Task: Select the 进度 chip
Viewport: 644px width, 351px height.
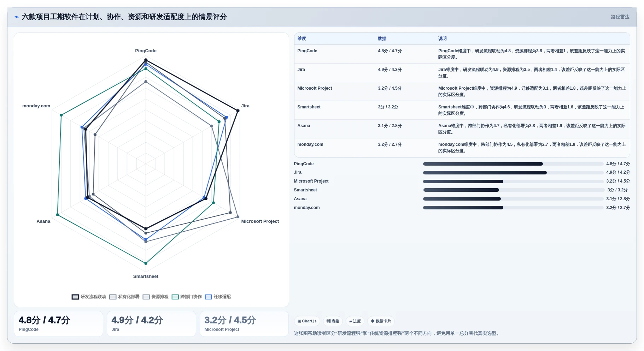Action: (x=355, y=321)
